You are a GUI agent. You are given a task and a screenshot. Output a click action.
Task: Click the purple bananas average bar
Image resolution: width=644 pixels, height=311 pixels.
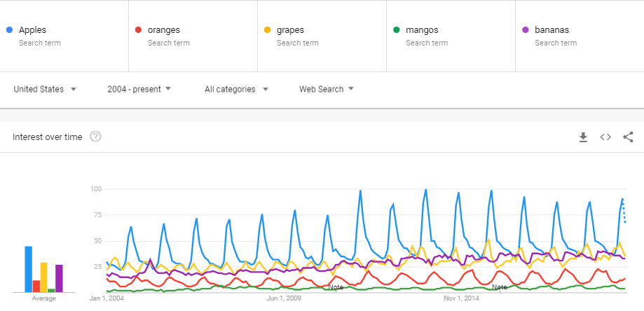(x=59, y=279)
